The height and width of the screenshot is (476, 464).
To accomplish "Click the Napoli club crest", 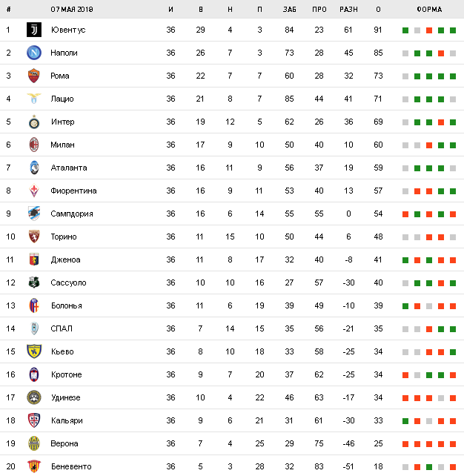I will [34, 53].
